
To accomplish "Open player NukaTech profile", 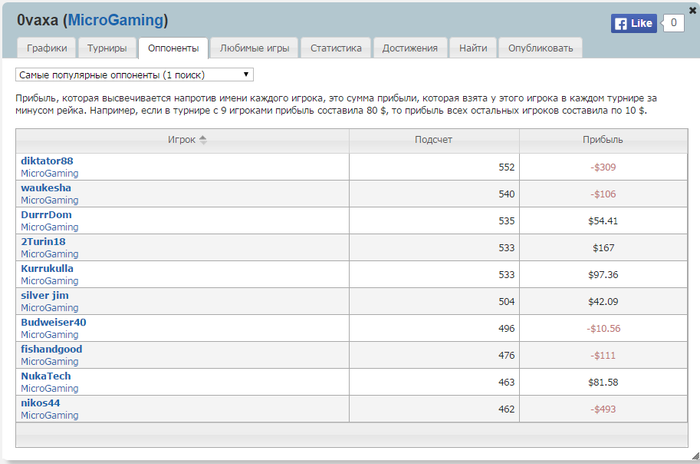I will pyautogui.click(x=46, y=376).
